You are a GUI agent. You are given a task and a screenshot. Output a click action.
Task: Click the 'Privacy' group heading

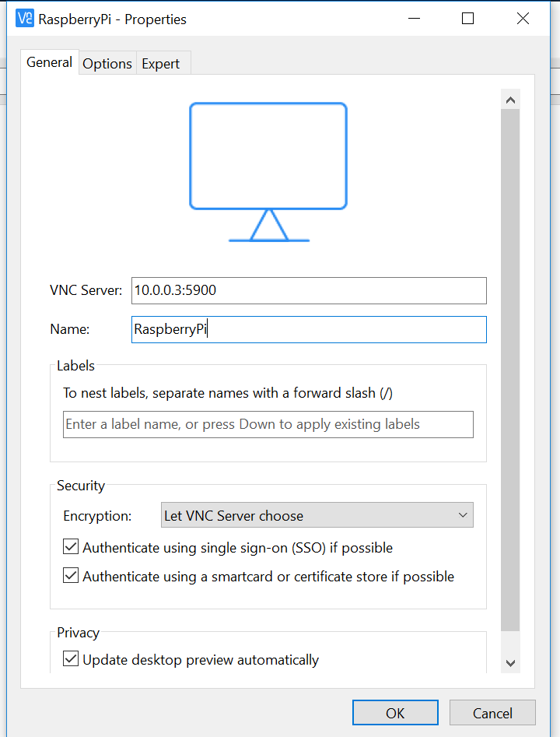78,633
